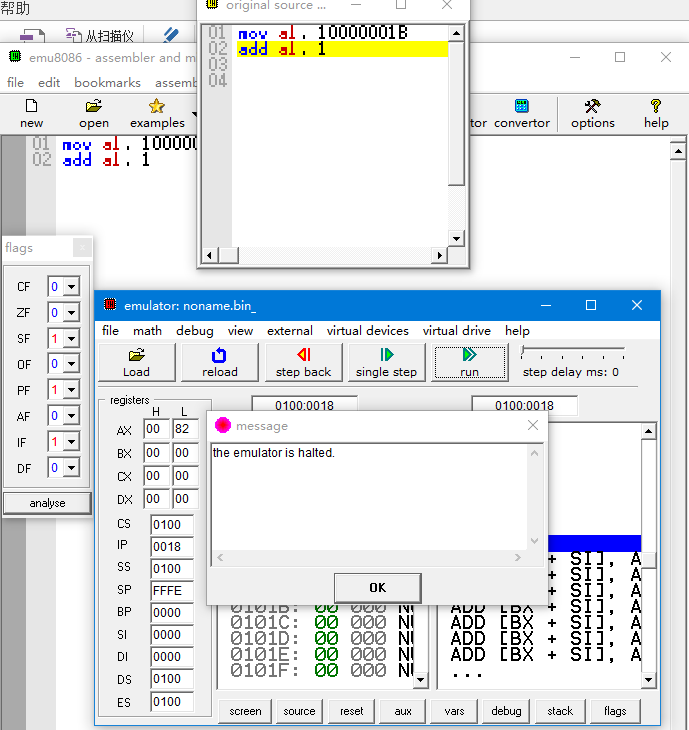
Task: Open the OF flag dropdown
Action: click(x=71, y=364)
